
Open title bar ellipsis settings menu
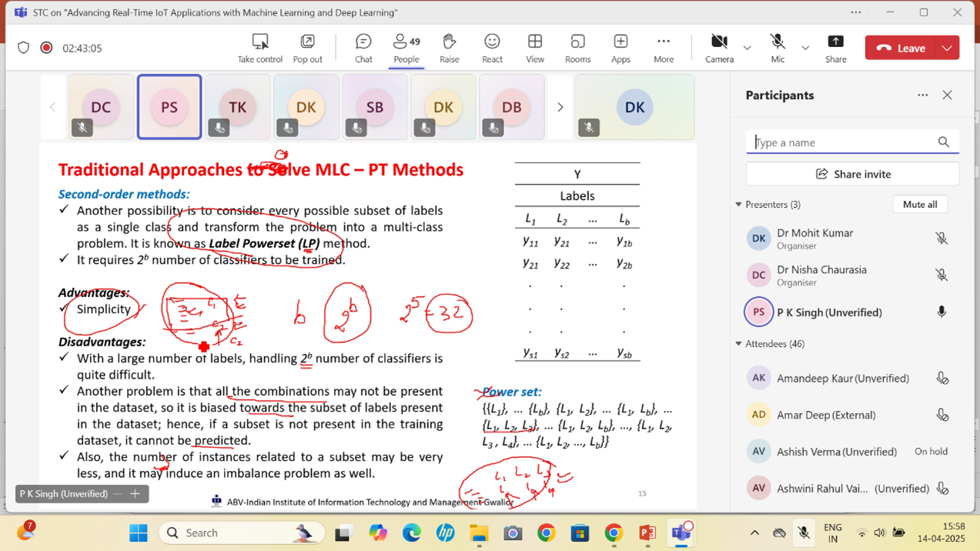[856, 12]
